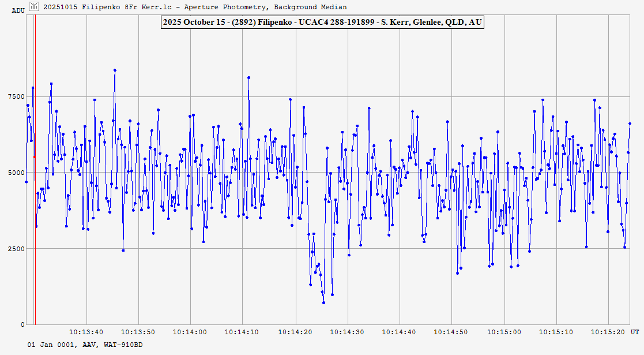The image size is (644, 355).
Task: Click the 2500 y-axis label
Action: click(14, 249)
